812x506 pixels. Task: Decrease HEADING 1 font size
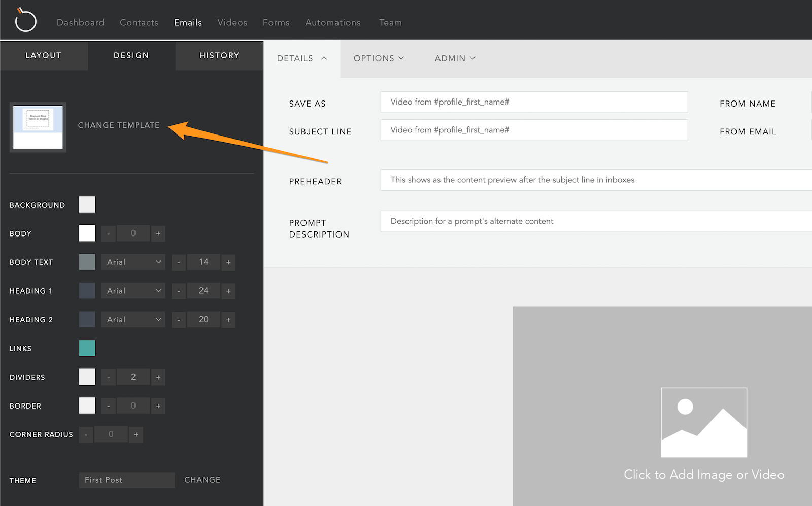(x=179, y=291)
